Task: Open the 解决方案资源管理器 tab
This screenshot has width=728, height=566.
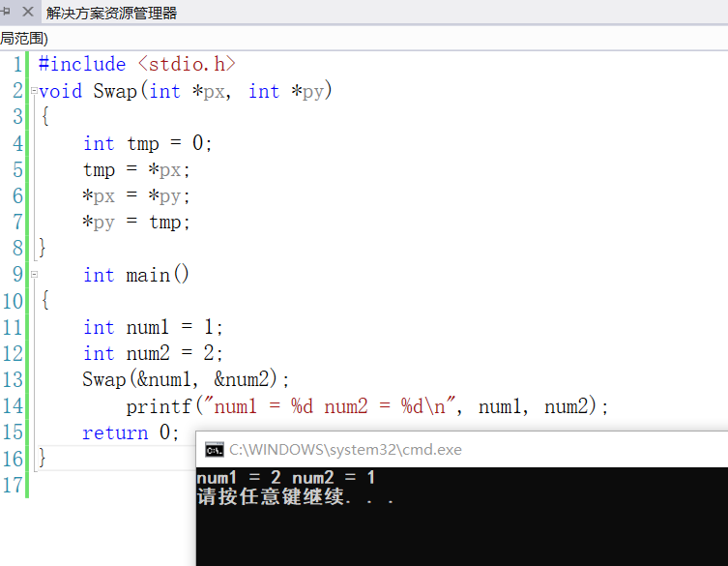Action: (x=111, y=13)
